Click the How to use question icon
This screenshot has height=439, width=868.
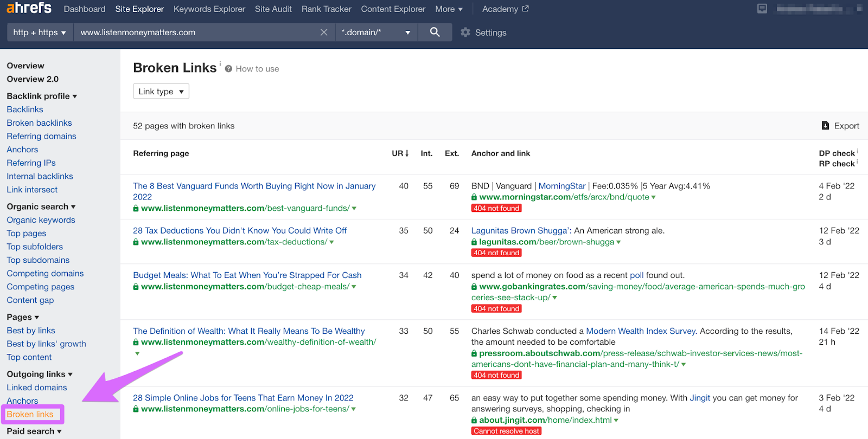(228, 69)
